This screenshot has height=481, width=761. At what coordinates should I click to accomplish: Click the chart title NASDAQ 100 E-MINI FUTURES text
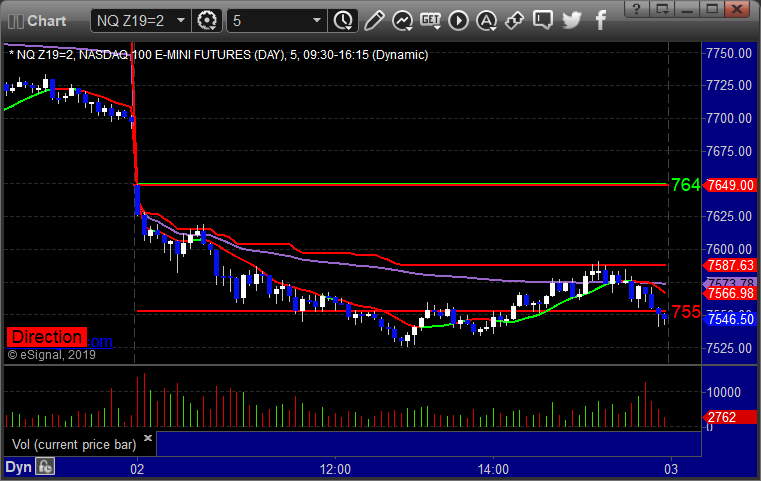point(182,55)
